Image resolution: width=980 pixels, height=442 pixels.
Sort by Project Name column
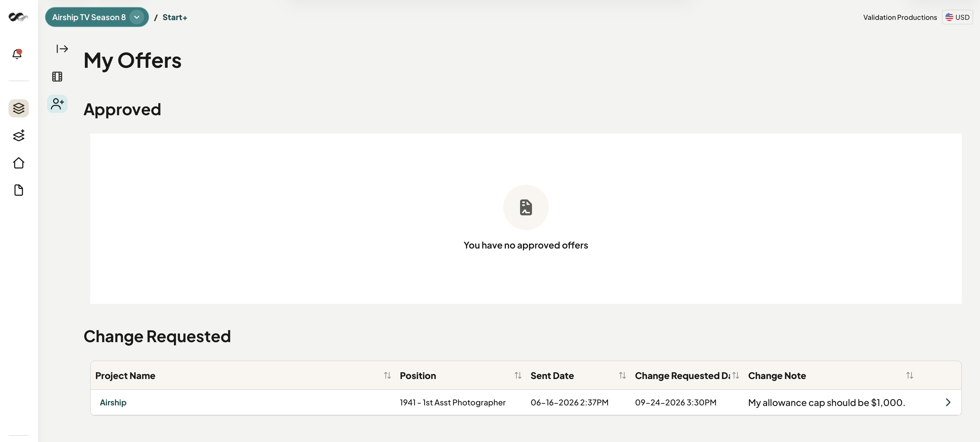[x=387, y=375]
